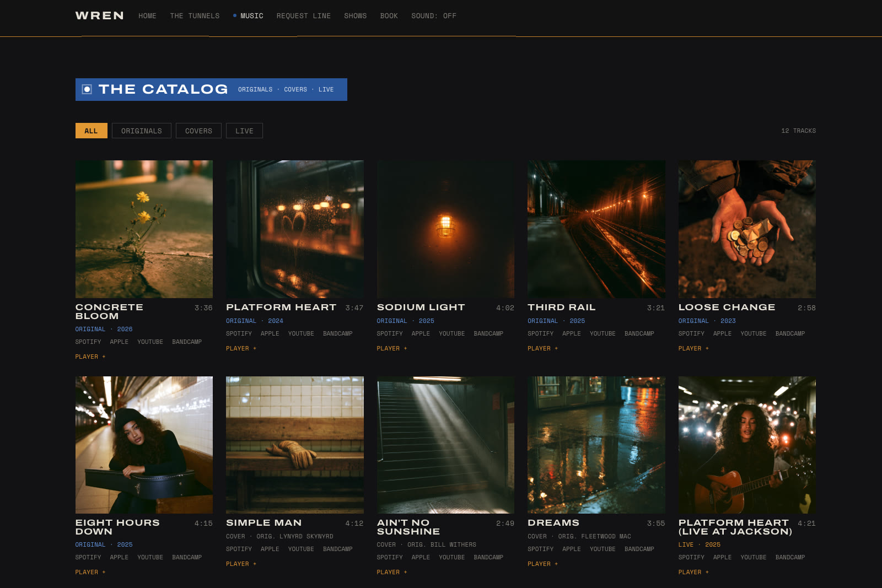The width and height of the screenshot is (882, 588).
Task: Open the Music nav item
Action: pos(248,16)
